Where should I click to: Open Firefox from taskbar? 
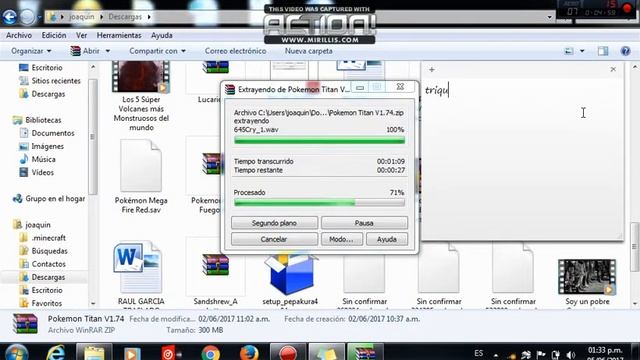pos(249,353)
